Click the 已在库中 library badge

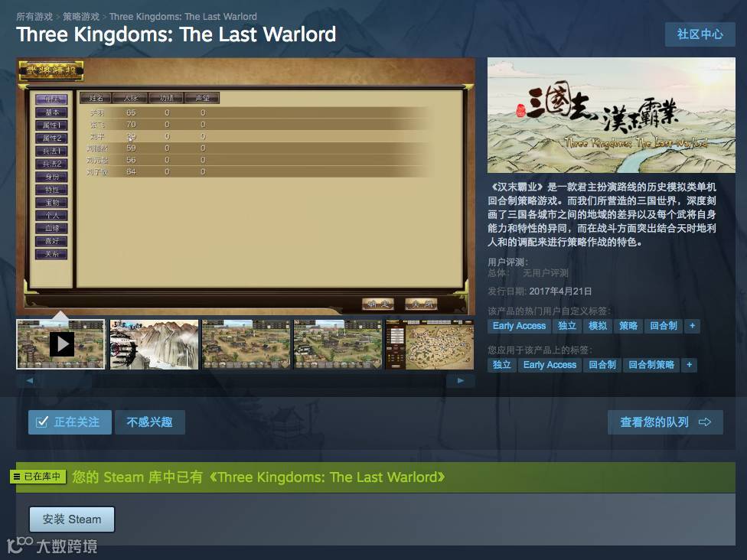point(38,476)
